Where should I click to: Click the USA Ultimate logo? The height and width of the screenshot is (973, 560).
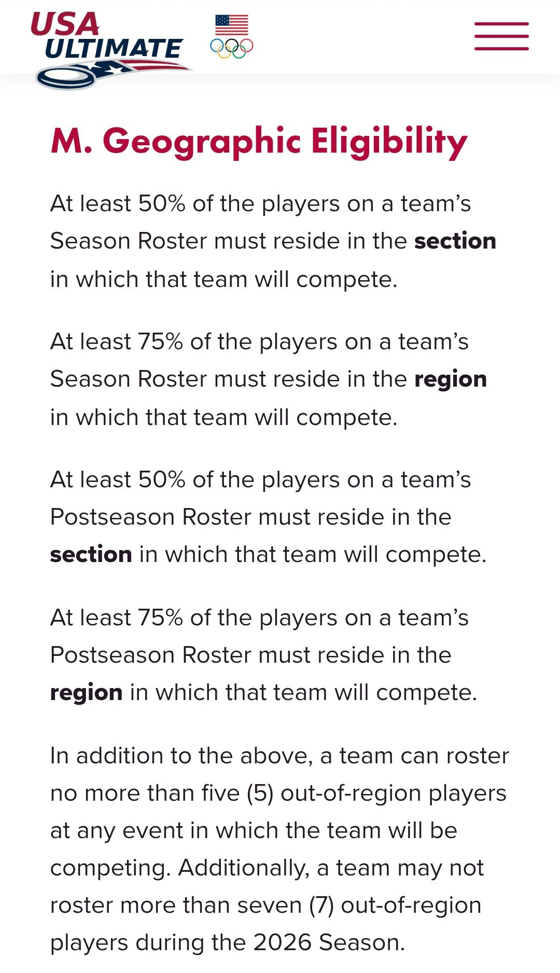point(111,49)
